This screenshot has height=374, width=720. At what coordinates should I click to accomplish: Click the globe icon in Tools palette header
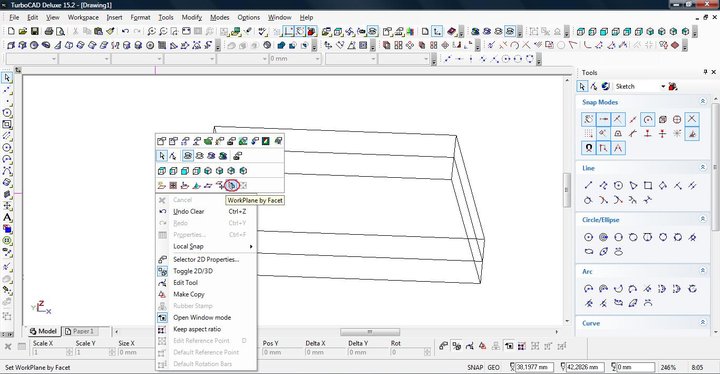pos(606,86)
